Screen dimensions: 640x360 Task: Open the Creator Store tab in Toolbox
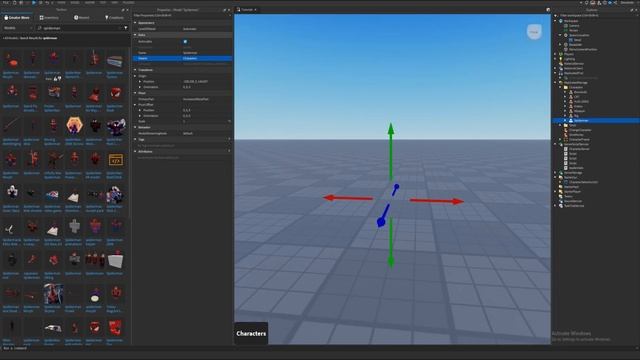click(x=17, y=18)
